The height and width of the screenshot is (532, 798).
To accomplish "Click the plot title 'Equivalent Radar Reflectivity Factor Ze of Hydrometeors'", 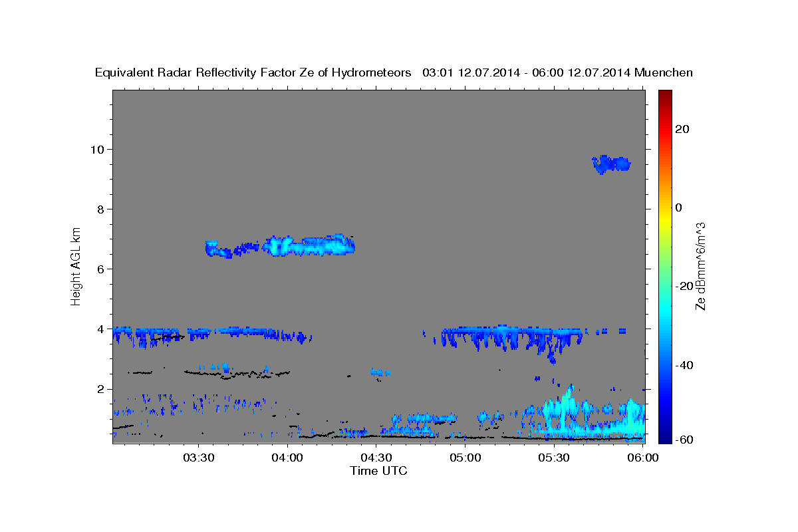I will 253,72.
